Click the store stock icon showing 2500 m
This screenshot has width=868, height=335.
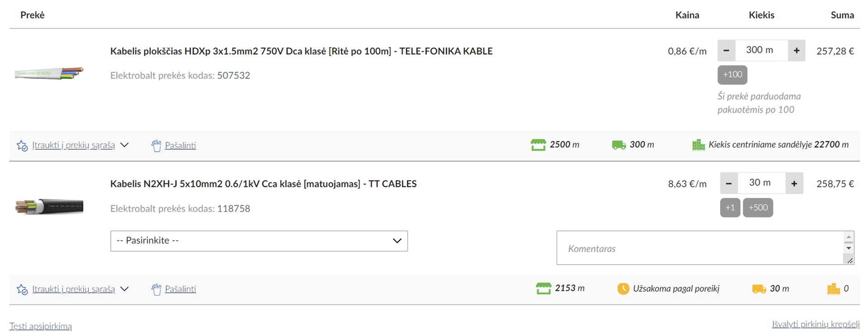pyautogui.click(x=538, y=145)
